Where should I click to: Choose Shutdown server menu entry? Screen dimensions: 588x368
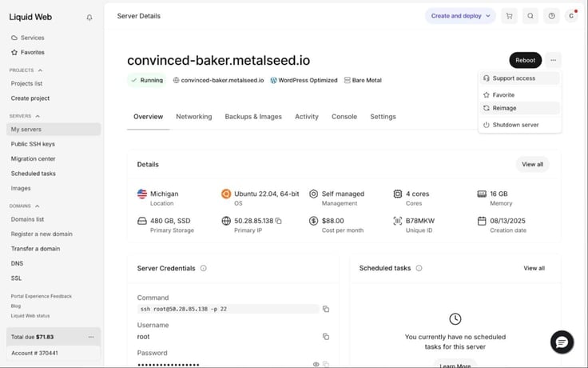520,125
